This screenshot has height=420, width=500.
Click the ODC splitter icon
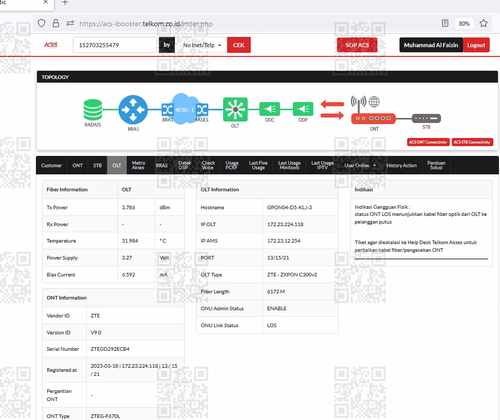(x=270, y=109)
